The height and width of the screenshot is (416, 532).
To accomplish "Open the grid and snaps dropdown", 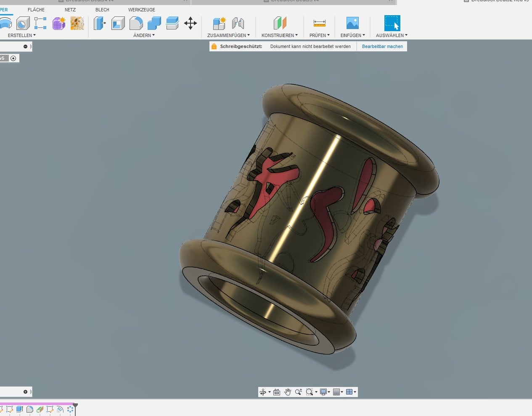I will (338, 392).
